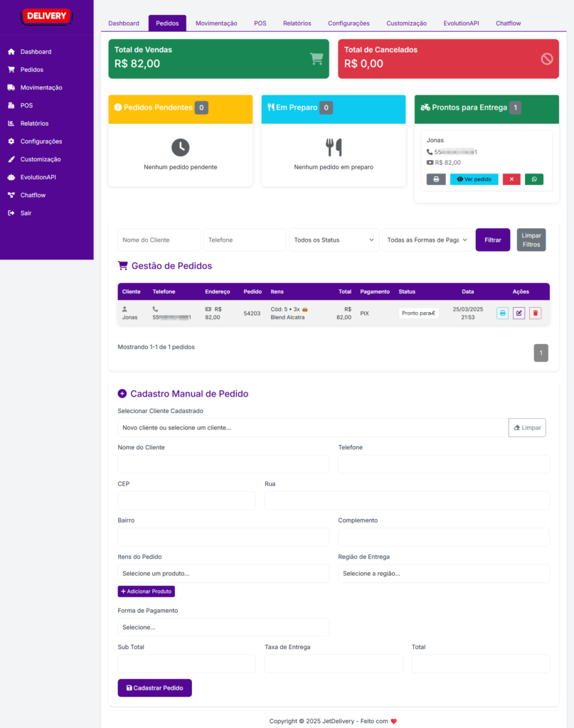
Task: Cancel Jonas's order with red X button
Action: click(x=511, y=179)
